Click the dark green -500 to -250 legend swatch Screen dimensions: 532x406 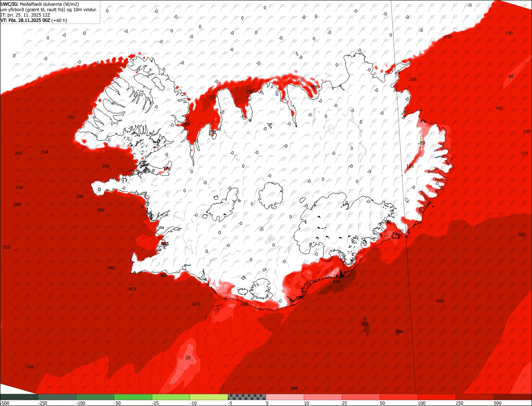(x=19, y=397)
